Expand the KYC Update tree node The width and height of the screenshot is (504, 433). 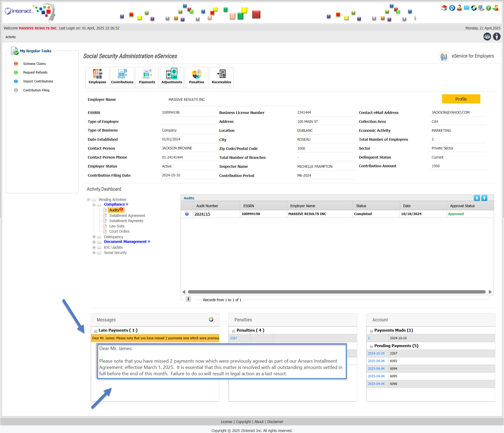click(x=94, y=247)
